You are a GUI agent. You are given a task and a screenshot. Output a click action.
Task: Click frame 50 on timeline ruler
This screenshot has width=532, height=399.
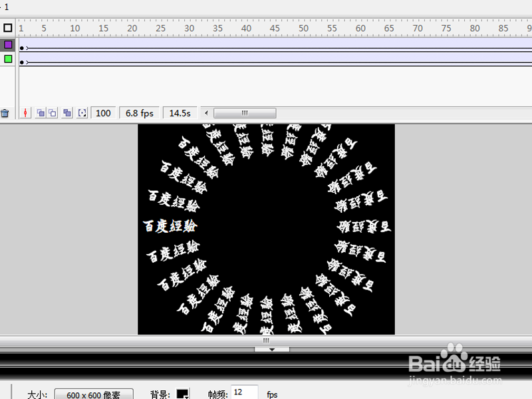pyautogui.click(x=303, y=28)
